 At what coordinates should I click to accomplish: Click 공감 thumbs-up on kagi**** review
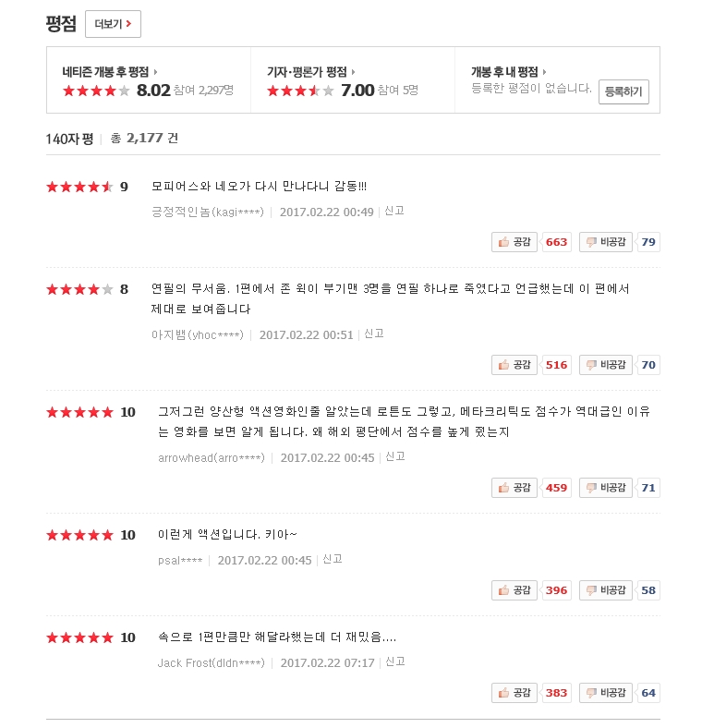[514, 242]
